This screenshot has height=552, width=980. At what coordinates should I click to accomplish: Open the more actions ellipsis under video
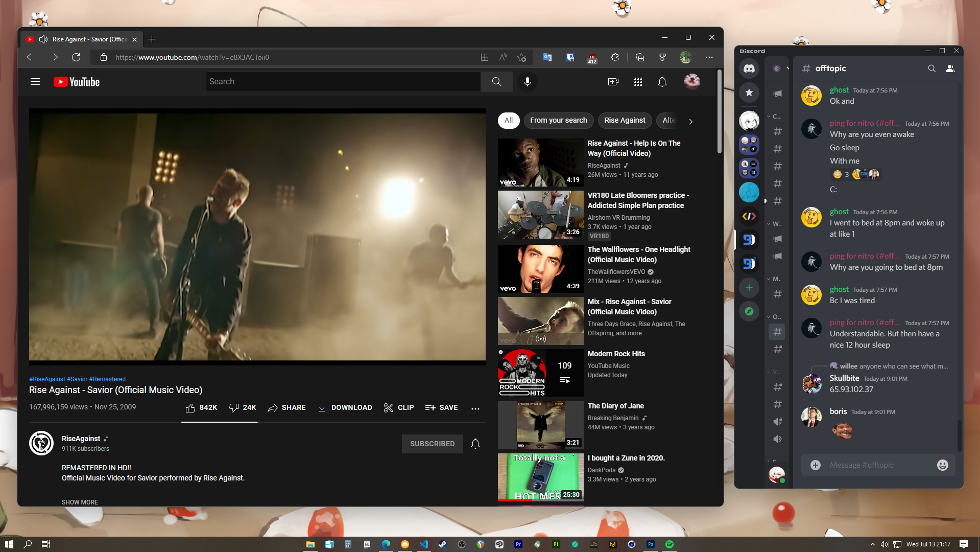click(x=475, y=408)
